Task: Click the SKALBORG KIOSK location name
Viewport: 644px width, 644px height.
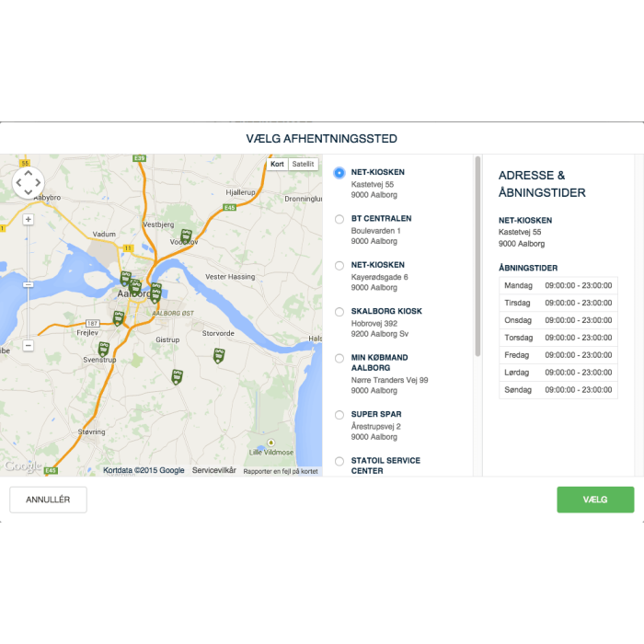Action: 386,311
